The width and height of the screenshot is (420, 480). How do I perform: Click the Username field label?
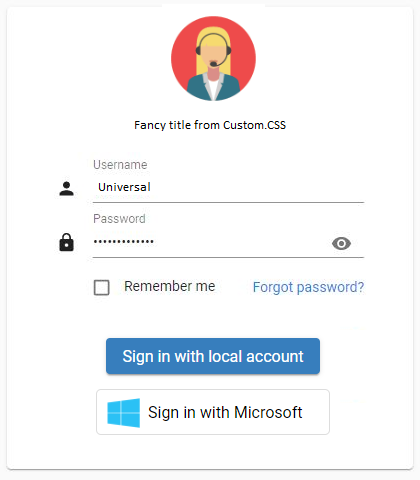point(120,165)
